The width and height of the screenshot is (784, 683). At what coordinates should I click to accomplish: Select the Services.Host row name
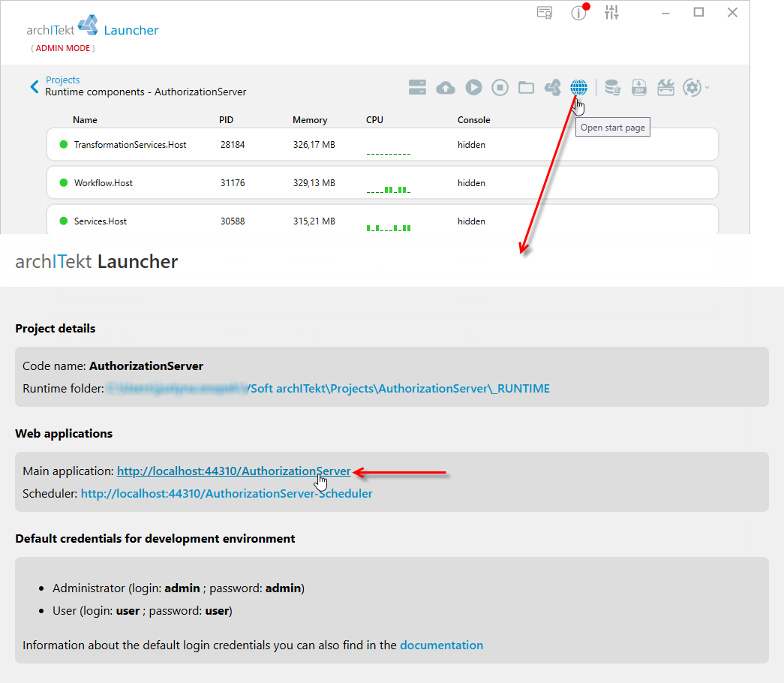(x=100, y=221)
